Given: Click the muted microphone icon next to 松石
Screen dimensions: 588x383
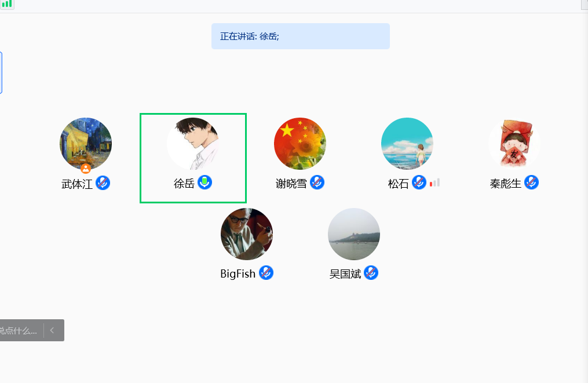Looking at the screenshot, I should (419, 183).
